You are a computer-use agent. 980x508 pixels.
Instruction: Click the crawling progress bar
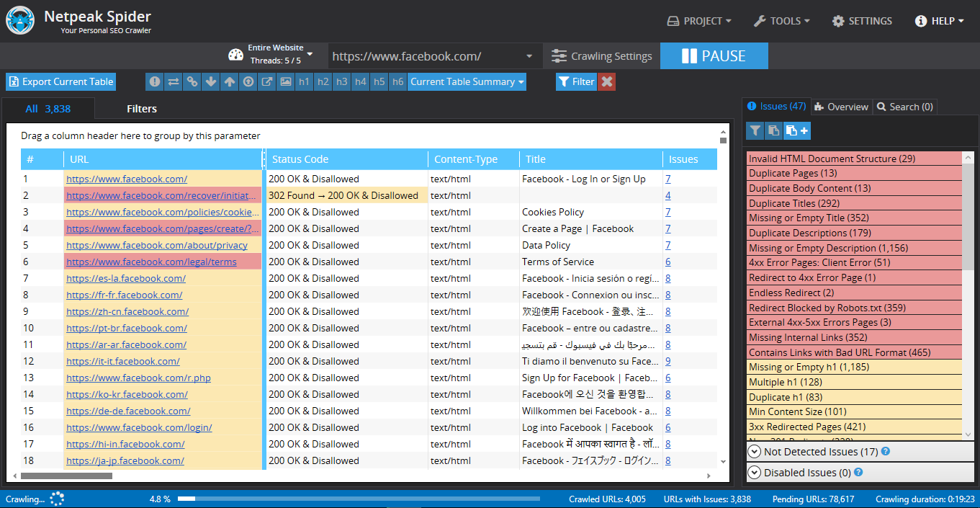pos(359,499)
